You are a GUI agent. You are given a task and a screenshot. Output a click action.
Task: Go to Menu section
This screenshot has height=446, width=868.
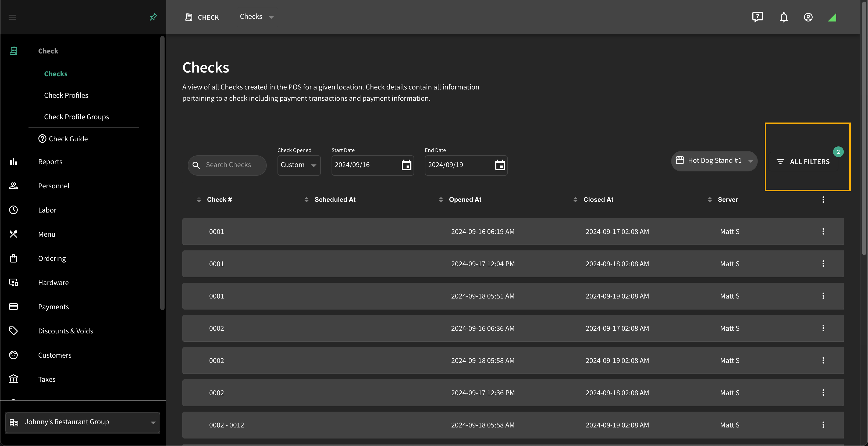click(x=47, y=234)
